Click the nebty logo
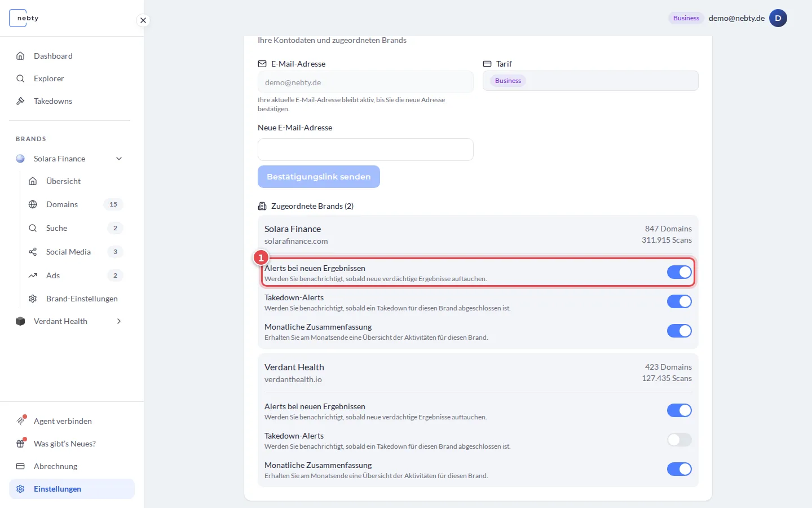The image size is (812, 508). [x=24, y=18]
